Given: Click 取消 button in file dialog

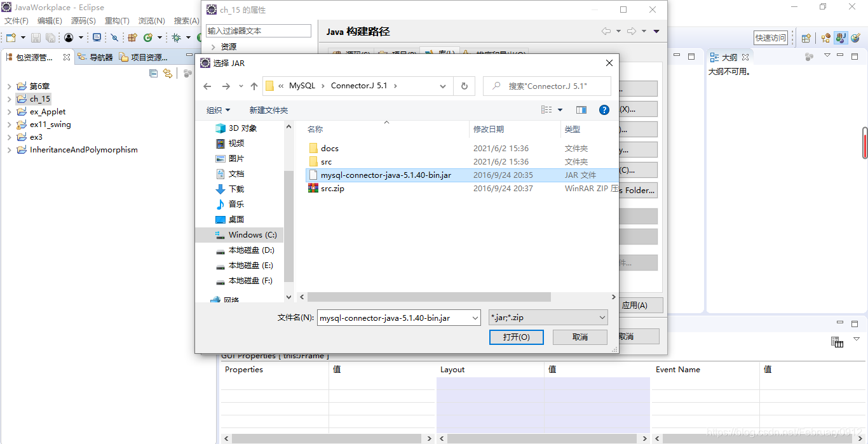Looking at the screenshot, I should click(x=580, y=337).
